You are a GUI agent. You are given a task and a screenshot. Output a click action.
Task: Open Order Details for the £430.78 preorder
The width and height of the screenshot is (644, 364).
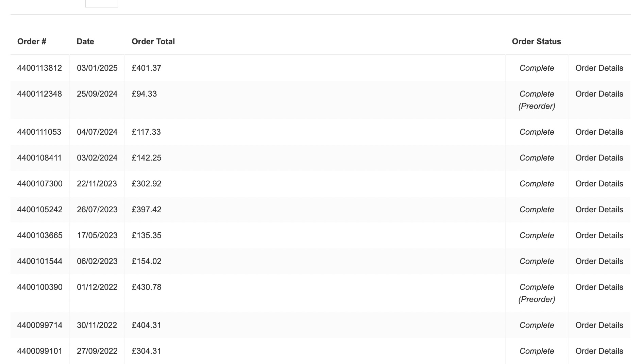599,287
